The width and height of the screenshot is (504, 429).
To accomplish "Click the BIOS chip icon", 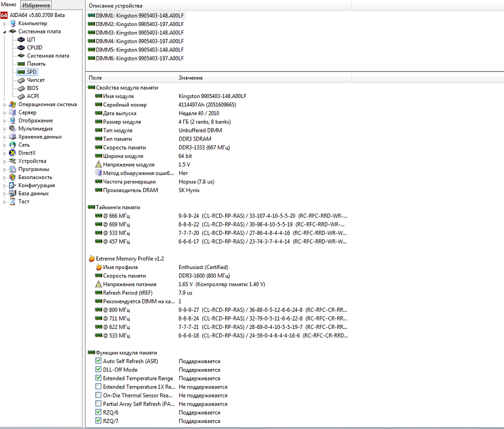I will point(21,88).
